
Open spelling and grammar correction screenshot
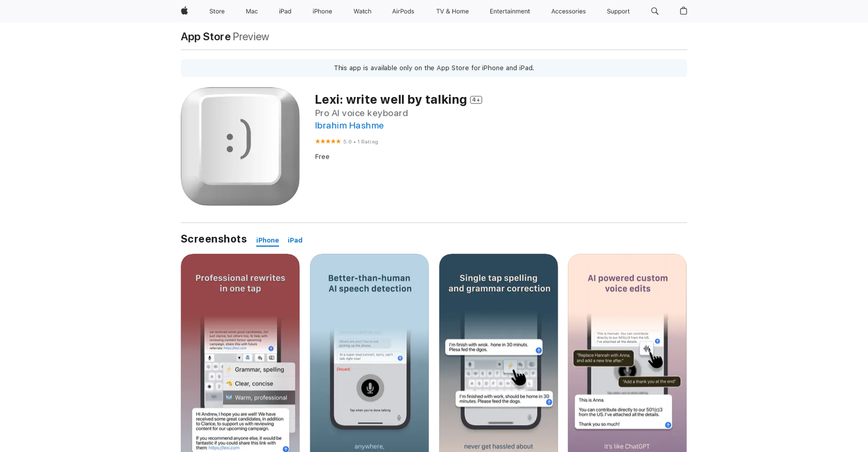(499, 353)
